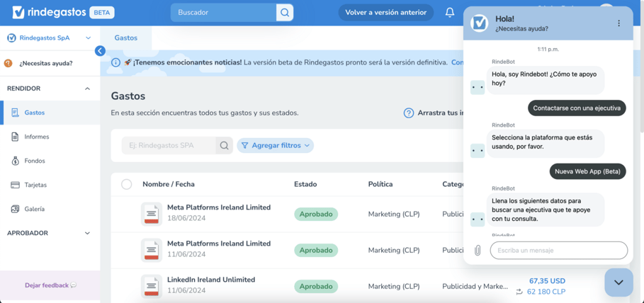Viewport: 644px width, 303px height.
Task: Click document icon of 18/06/2024 Meta expense
Action: pyautogui.click(x=152, y=214)
